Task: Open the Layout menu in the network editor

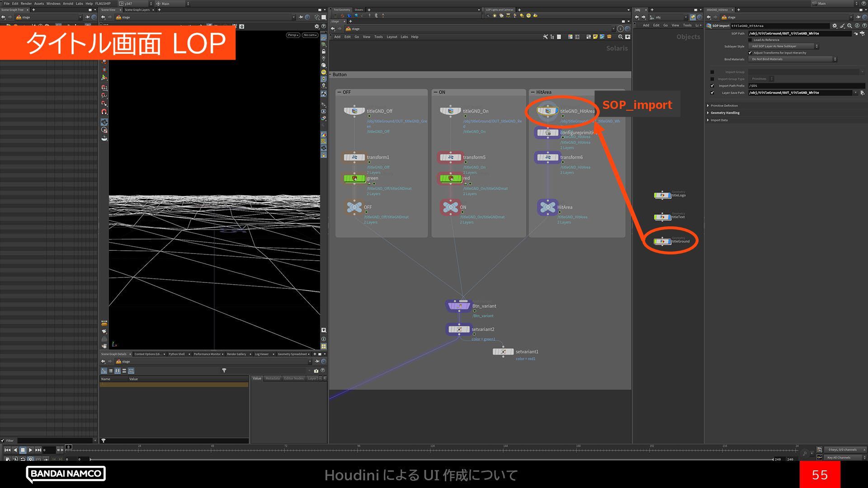Action: tap(392, 37)
